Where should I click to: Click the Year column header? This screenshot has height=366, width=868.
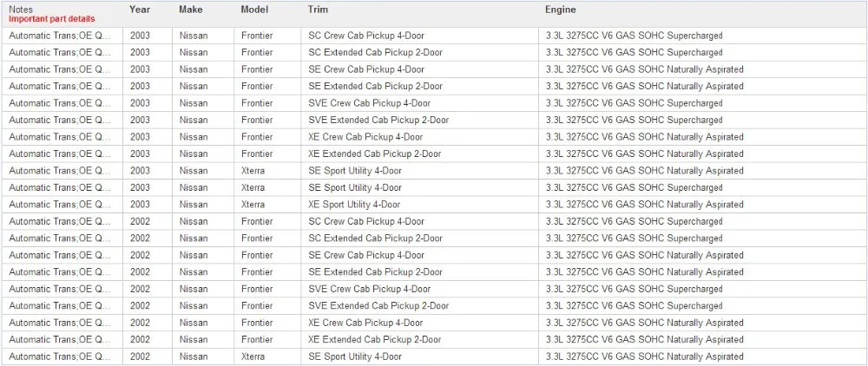click(140, 10)
